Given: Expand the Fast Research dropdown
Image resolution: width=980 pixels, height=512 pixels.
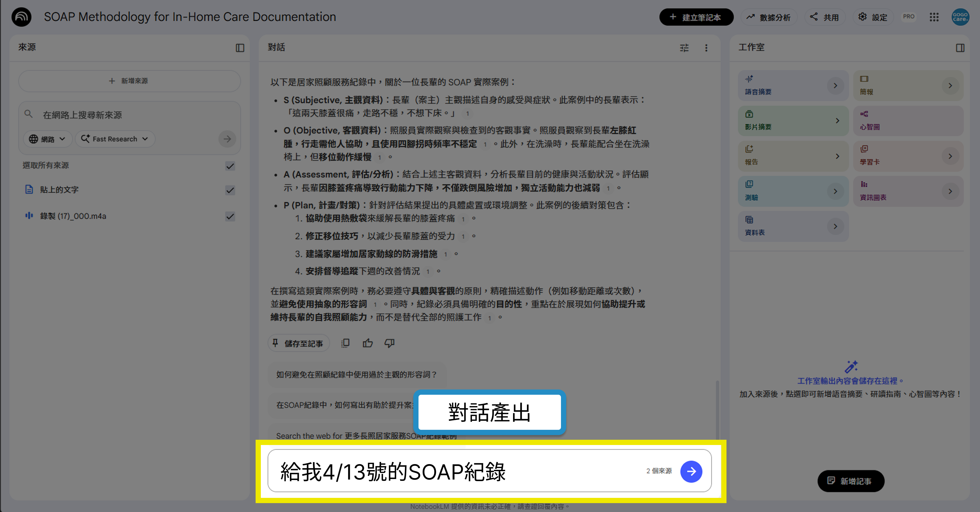Looking at the screenshot, I should pos(115,139).
